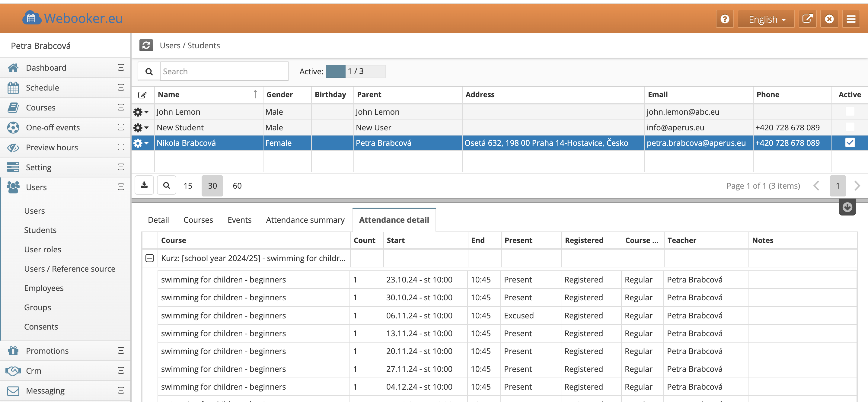Click the magnifier filter icon below table
Image resolution: width=868 pixels, height=402 pixels.
167,185
